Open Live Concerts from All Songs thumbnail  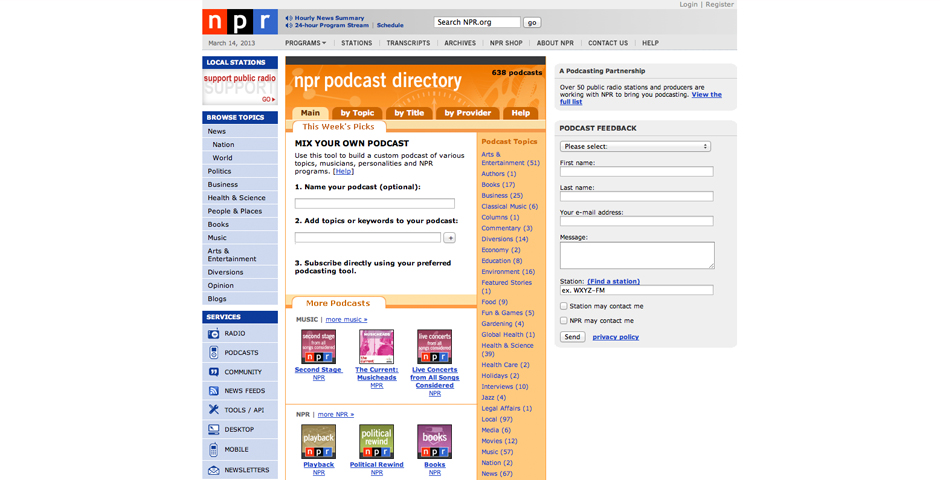click(435, 346)
